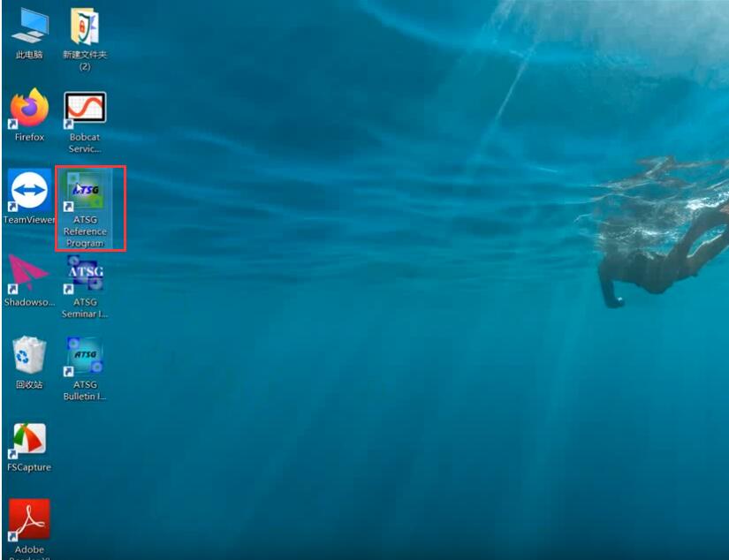Click the "回收站" caption text
The height and width of the screenshot is (560, 729).
(29, 385)
